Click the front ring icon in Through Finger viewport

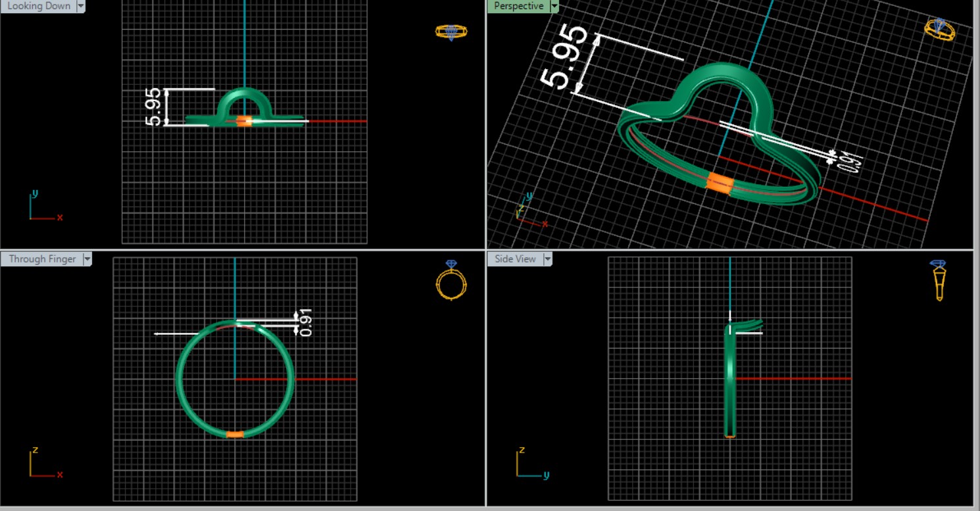click(451, 281)
